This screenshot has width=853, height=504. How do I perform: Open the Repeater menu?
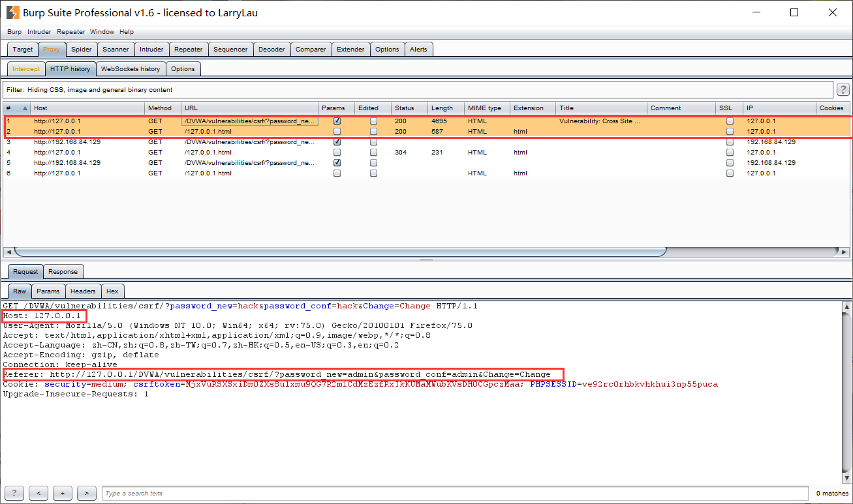pos(71,31)
